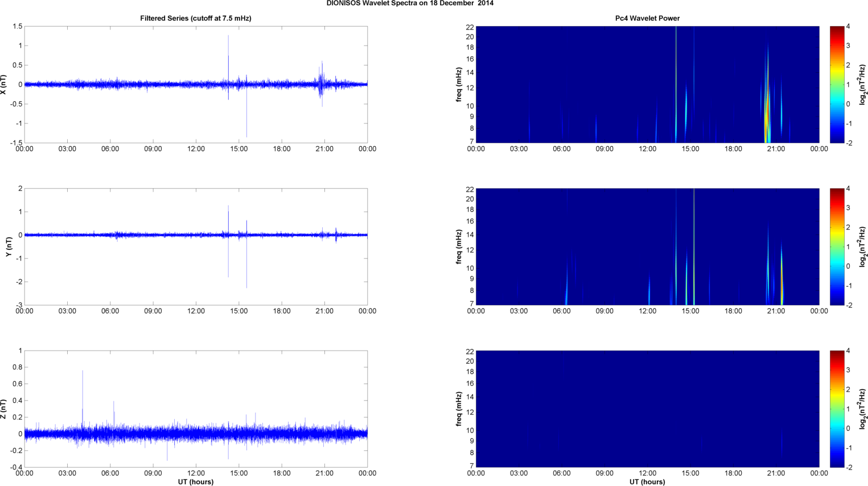Click the "12:00" time tick under the Y series plot
This screenshot has height=486, width=868.
coord(196,311)
